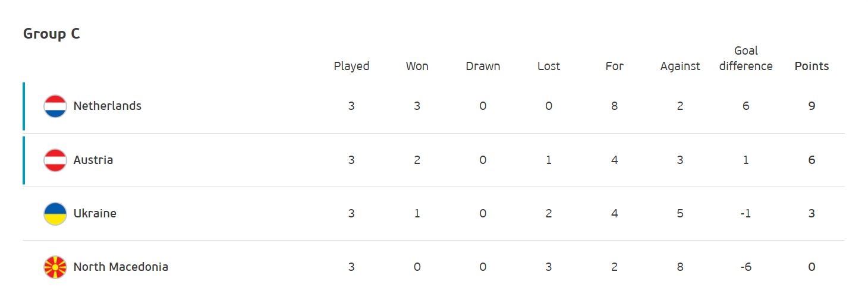The image size is (868, 297).
Task: Click the North Macedonia flag icon
Action: 55,267
